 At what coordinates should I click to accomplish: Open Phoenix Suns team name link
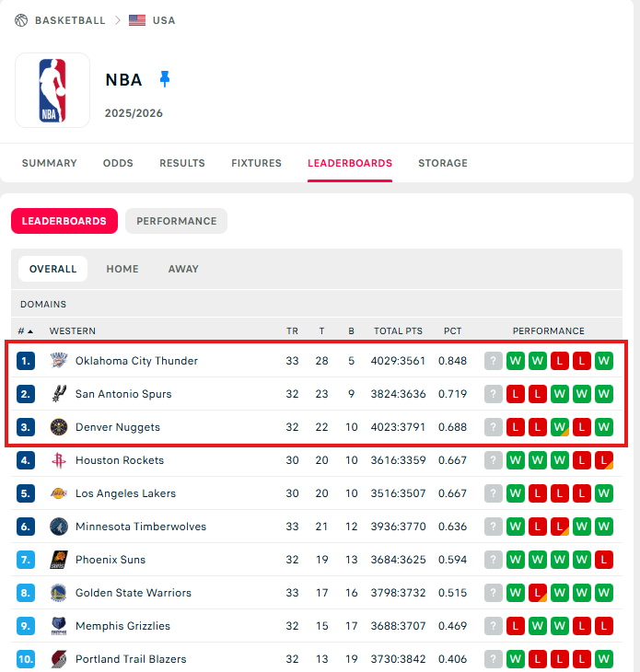[x=111, y=560]
